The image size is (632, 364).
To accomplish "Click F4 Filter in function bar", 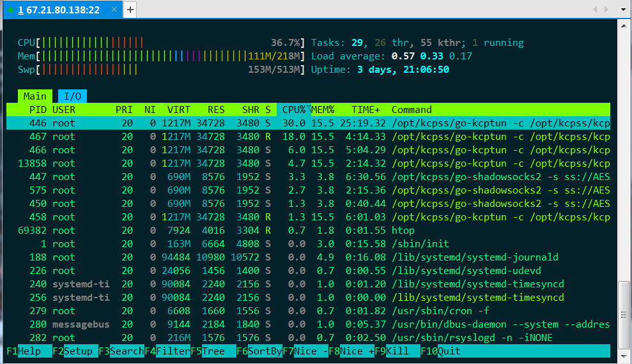I will (167, 351).
